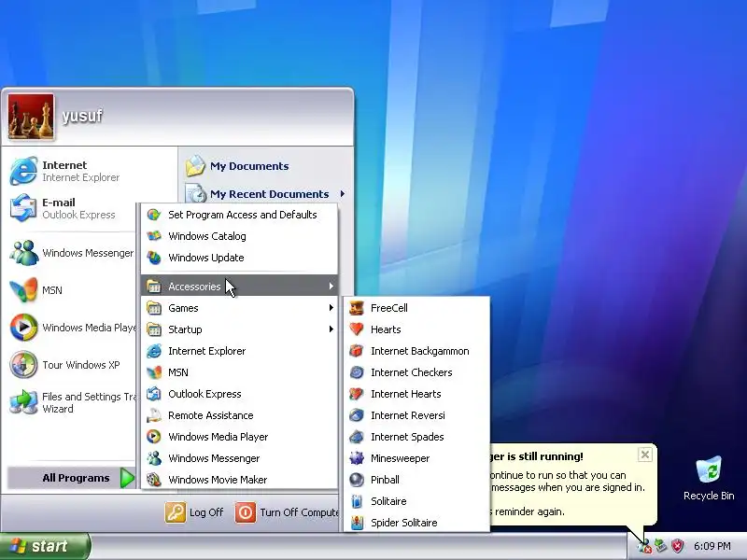Launch Windows Movie Maker
Image resolution: width=747 pixels, height=560 pixels.
240,480
